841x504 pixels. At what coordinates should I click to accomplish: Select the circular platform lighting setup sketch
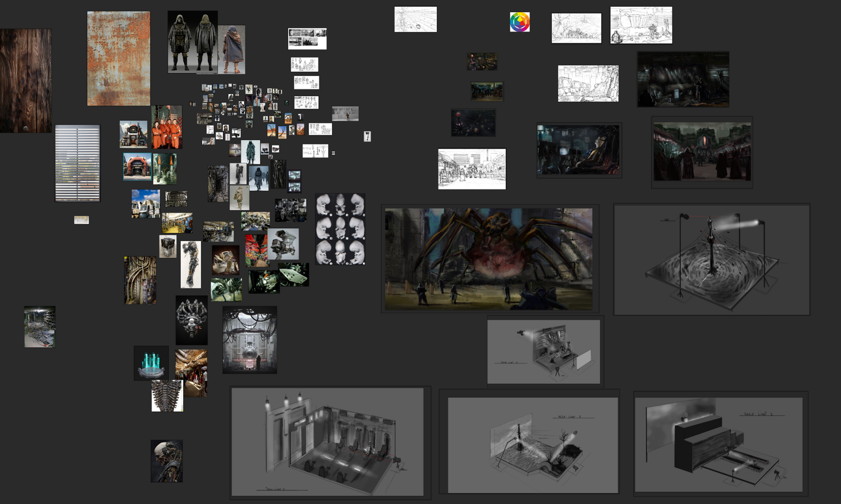(711, 259)
